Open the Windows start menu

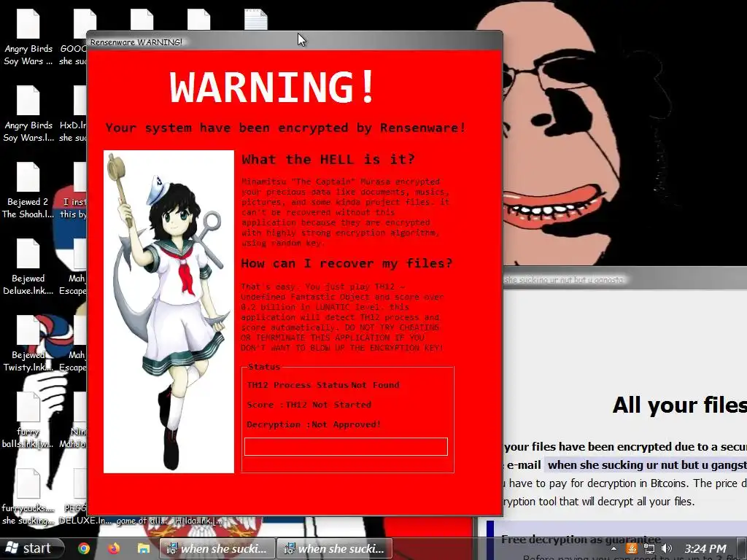(31, 548)
